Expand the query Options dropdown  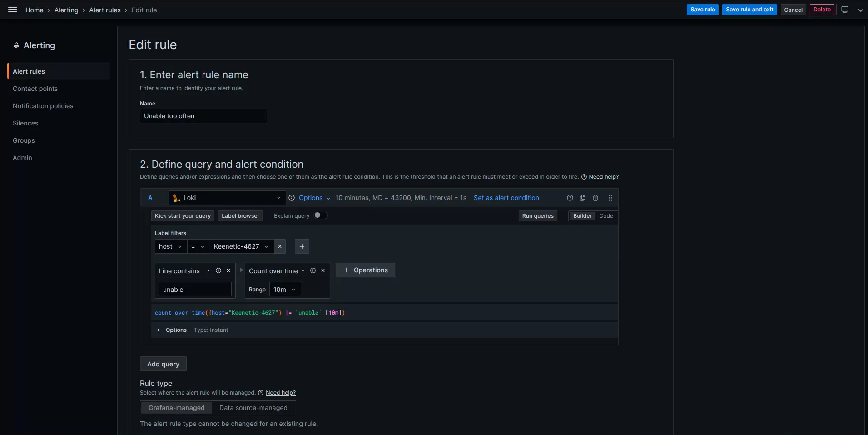click(314, 198)
